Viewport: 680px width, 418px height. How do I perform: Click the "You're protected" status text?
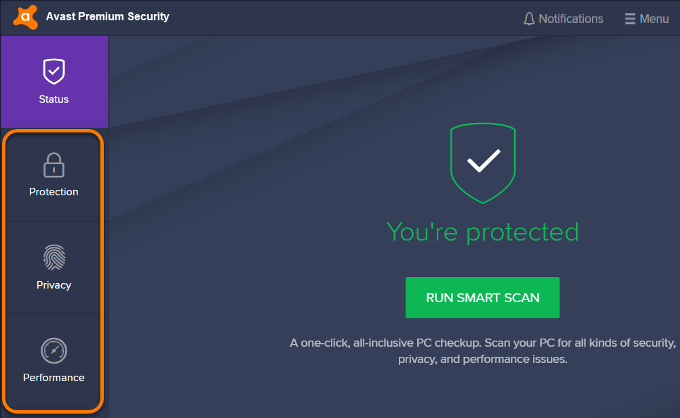(x=483, y=232)
